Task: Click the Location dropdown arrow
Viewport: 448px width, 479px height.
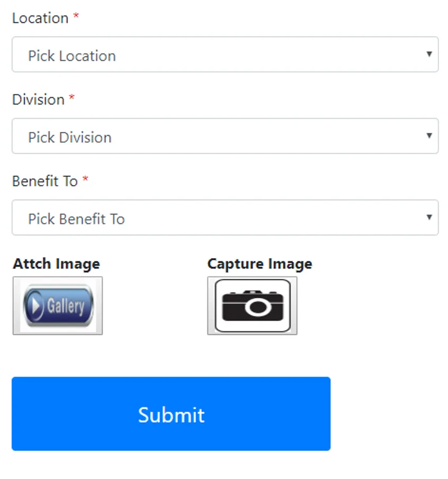Action: pos(429,54)
